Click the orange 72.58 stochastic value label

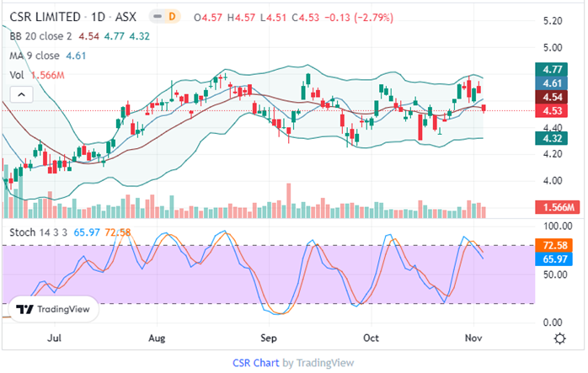[x=553, y=246]
